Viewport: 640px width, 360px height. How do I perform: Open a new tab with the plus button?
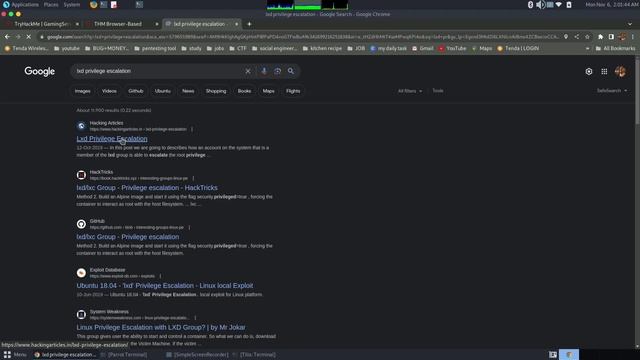pyautogui.click(x=249, y=24)
